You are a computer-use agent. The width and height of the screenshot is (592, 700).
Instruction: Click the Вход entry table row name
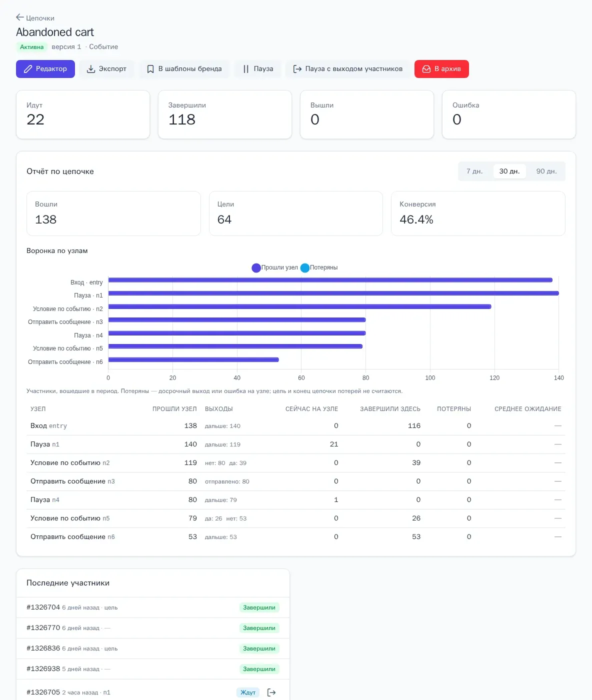tap(48, 426)
